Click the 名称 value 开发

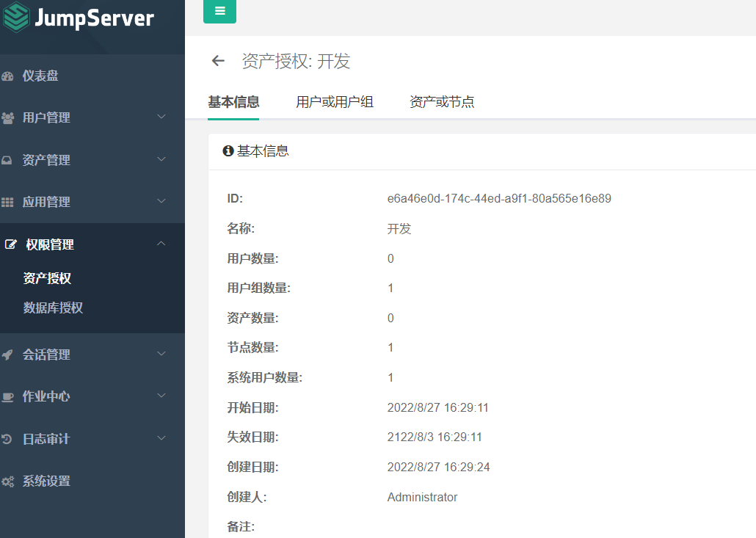pos(399,228)
